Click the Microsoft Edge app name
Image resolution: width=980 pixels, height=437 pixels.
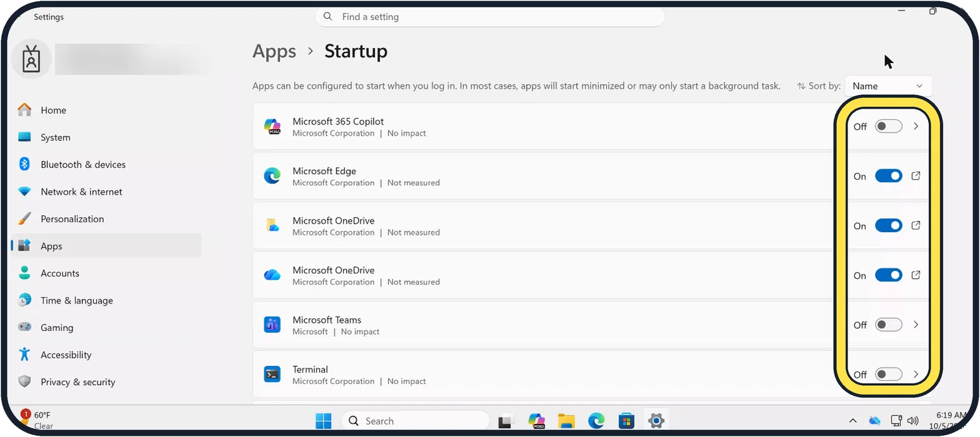324,171
